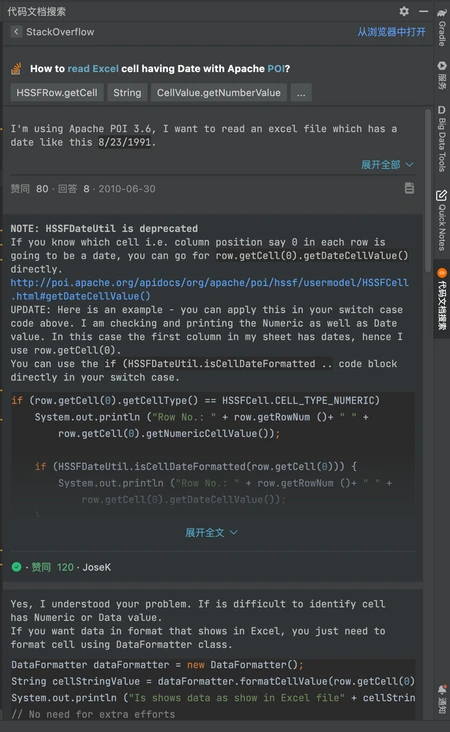The image size is (450, 732).
Task: Open the Gradle tool window
Action: tap(442, 28)
